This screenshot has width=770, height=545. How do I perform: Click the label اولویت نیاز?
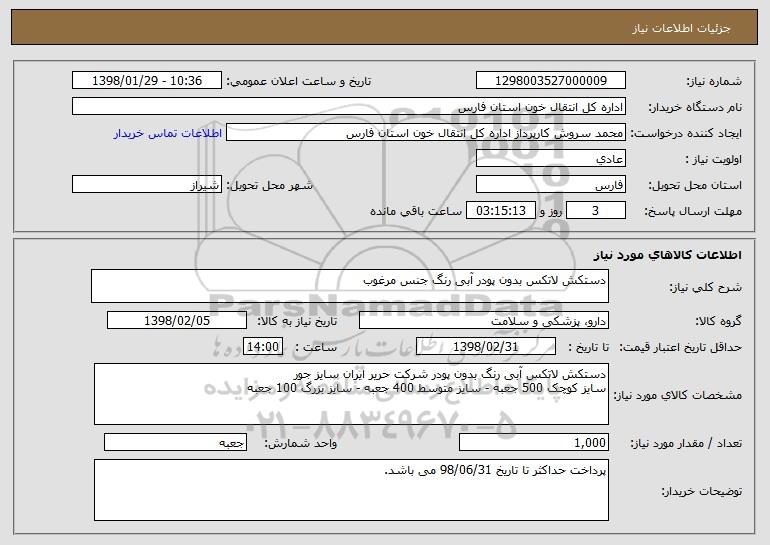(714, 160)
